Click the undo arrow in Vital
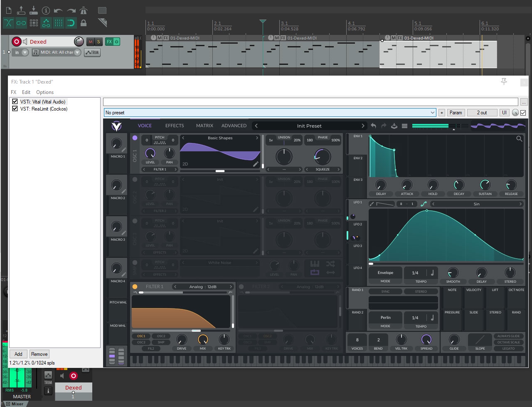532x407 pixels. point(373,126)
